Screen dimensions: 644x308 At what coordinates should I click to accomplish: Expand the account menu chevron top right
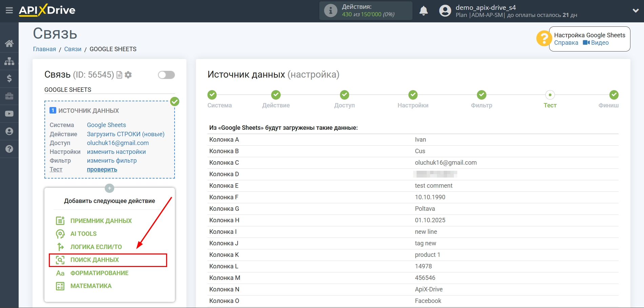[x=636, y=11]
